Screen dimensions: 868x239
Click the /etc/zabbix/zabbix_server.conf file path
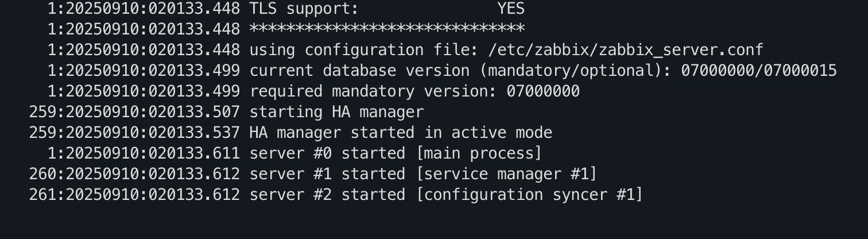[626, 50]
